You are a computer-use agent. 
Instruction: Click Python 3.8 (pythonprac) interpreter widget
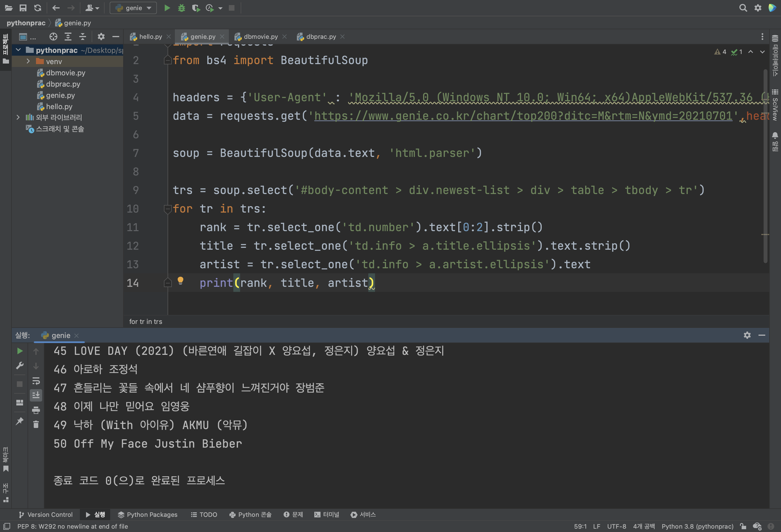(x=697, y=526)
